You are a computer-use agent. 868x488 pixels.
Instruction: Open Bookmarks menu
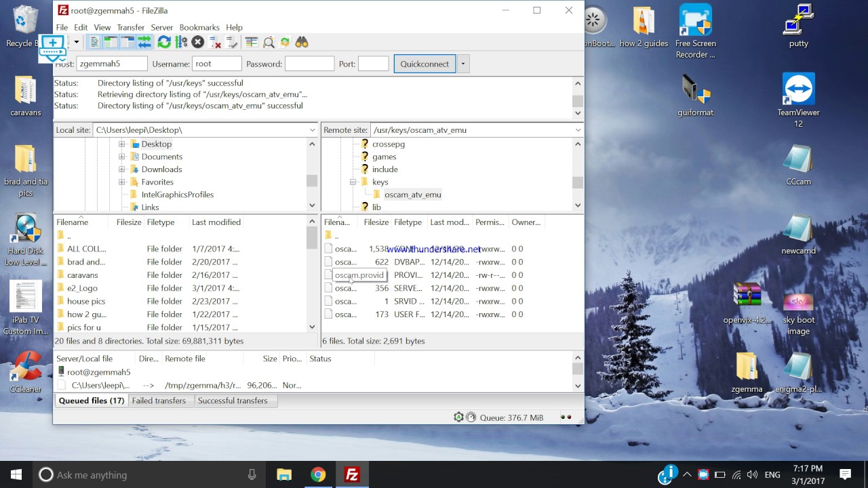(x=199, y=27)
